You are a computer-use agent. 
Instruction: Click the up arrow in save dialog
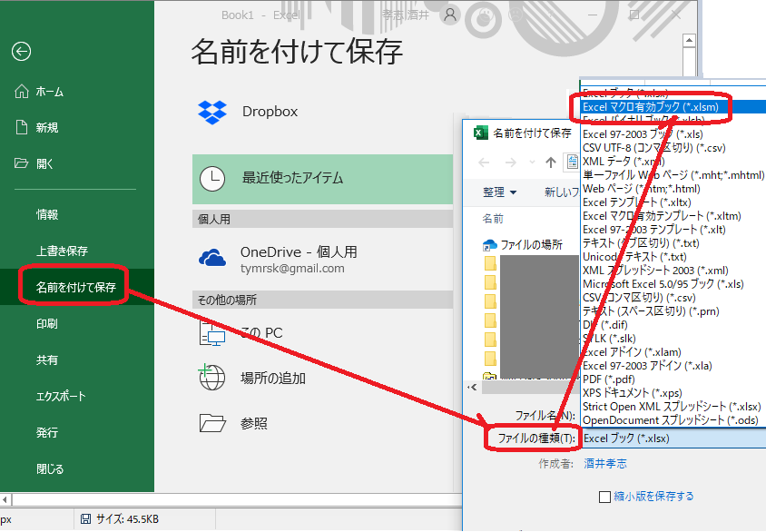click(551, 163)
